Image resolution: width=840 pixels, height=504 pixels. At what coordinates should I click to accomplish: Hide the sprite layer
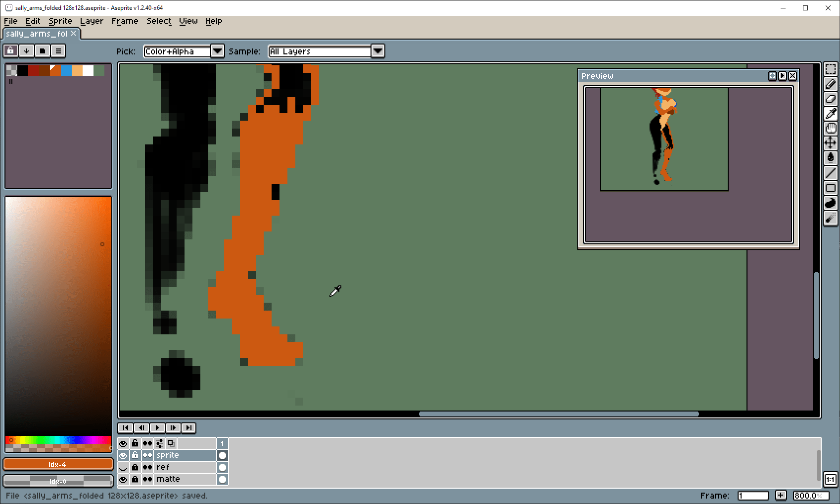(123, 456)
